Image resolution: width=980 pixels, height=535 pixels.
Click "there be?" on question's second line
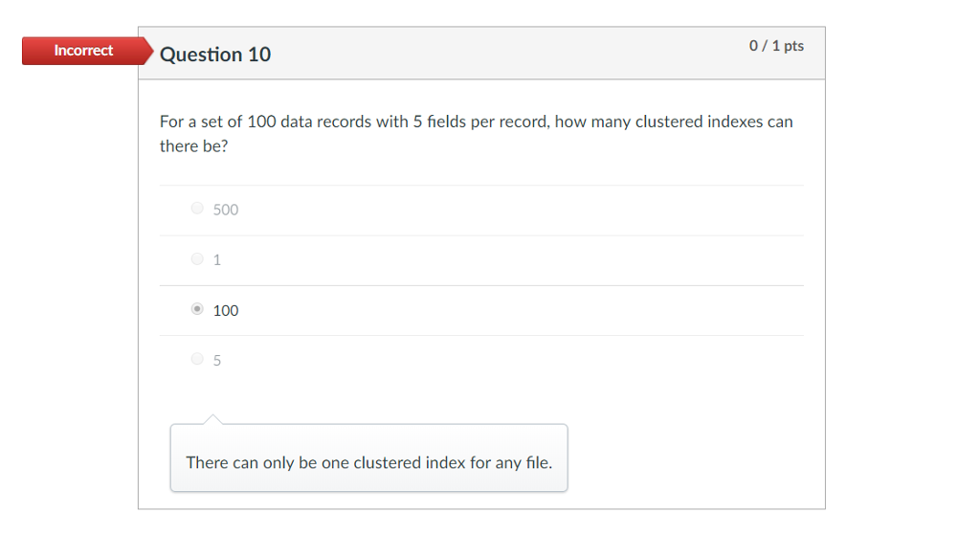pos(193,146)
